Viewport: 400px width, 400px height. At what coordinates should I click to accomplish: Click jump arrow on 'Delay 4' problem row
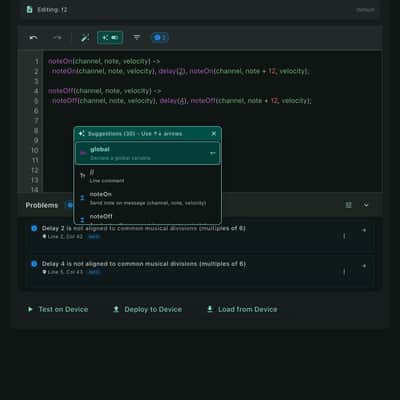tap(364, 266)
